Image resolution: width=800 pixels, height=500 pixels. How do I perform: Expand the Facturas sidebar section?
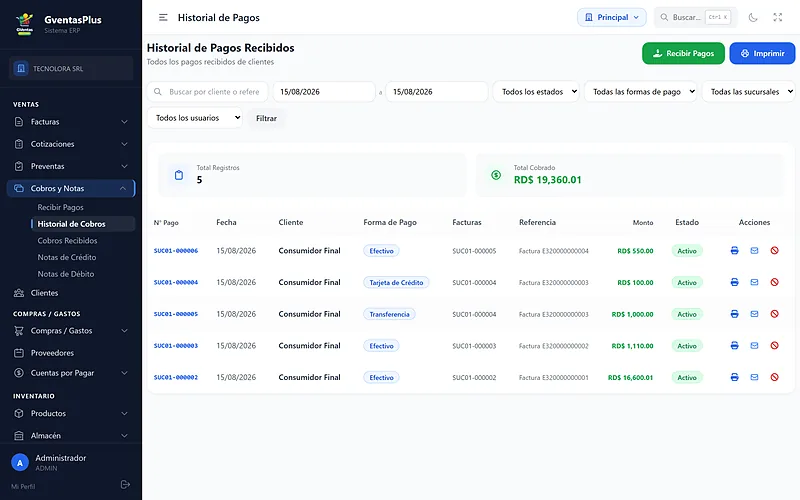point(71,122)
